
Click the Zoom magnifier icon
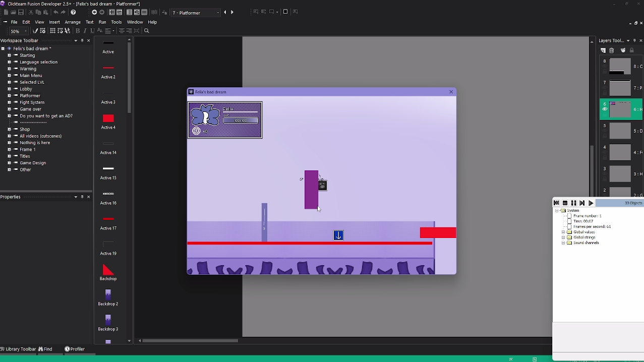147,31
